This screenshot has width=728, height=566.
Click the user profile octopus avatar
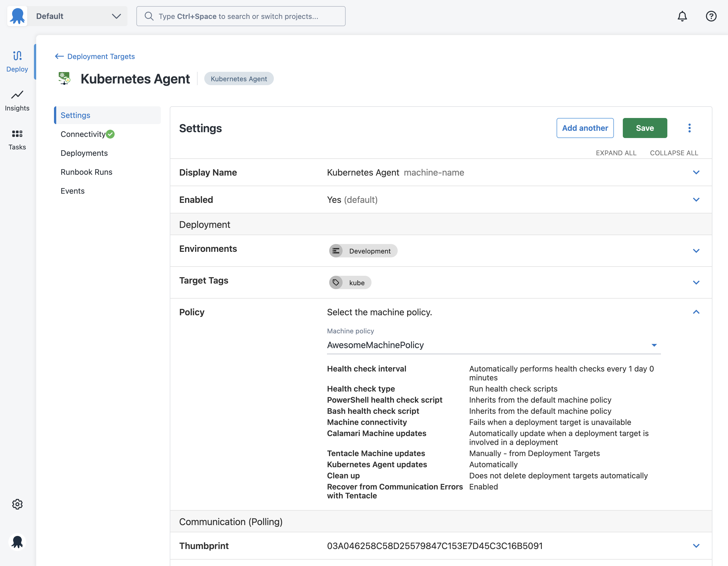coord(17,542)
